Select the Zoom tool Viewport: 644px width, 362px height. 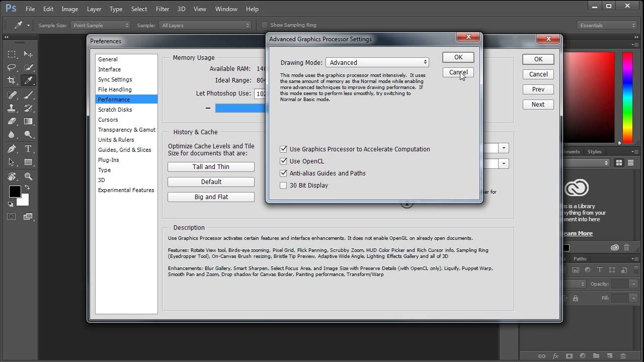(28, 176)
